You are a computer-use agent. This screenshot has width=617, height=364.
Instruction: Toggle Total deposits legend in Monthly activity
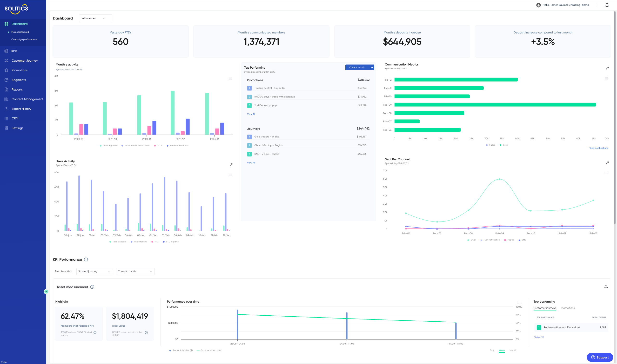(x=108, y=145)
